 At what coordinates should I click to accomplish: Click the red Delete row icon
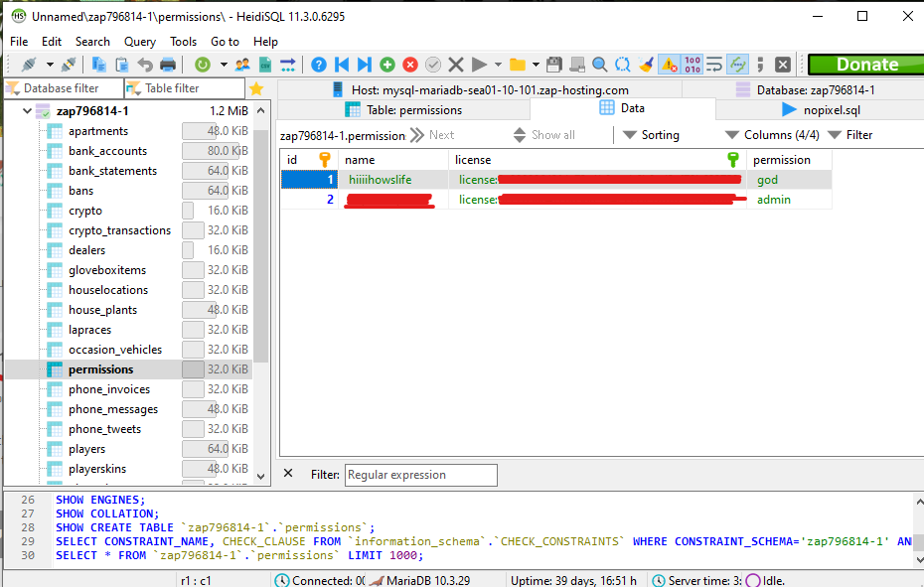pos(410,65)
